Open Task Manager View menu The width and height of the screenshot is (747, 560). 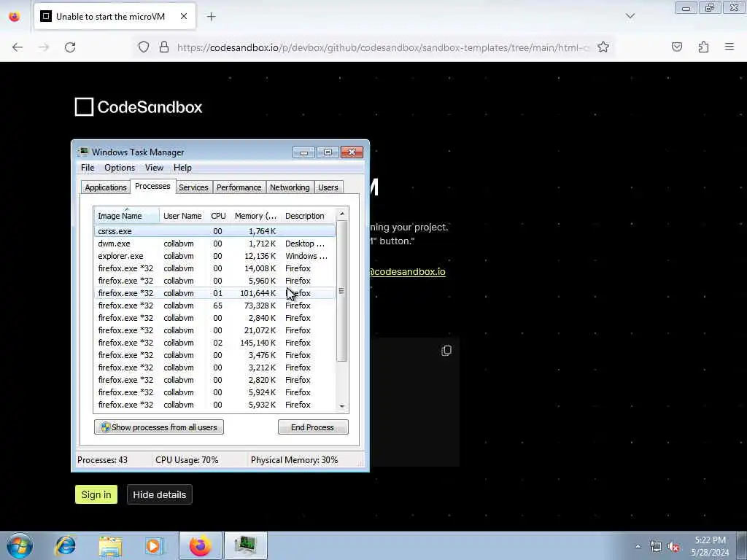pos(154,168)
